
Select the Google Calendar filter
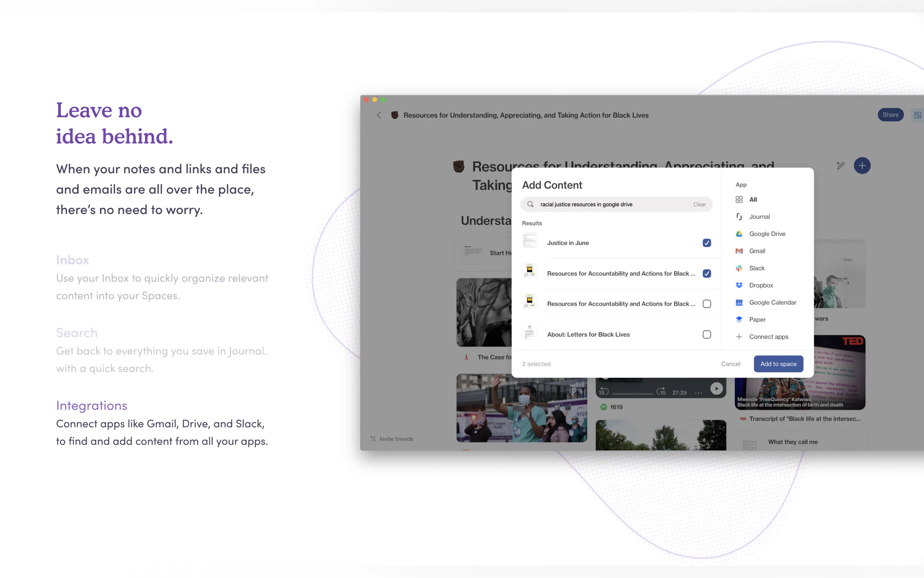click(x=772, y=302)
